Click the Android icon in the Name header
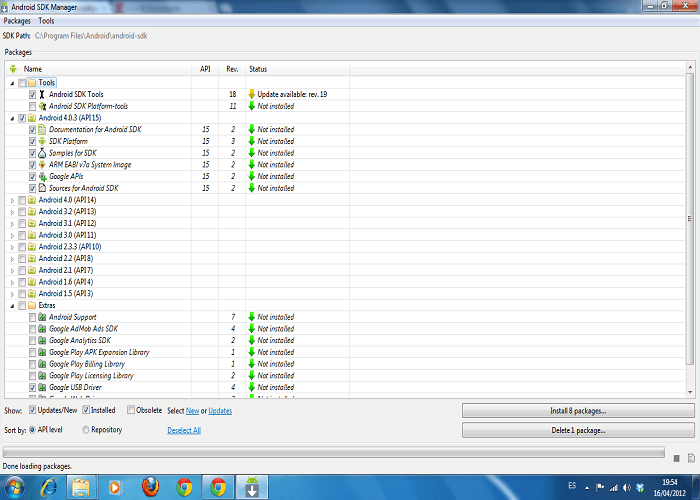 tap(13, 69)
